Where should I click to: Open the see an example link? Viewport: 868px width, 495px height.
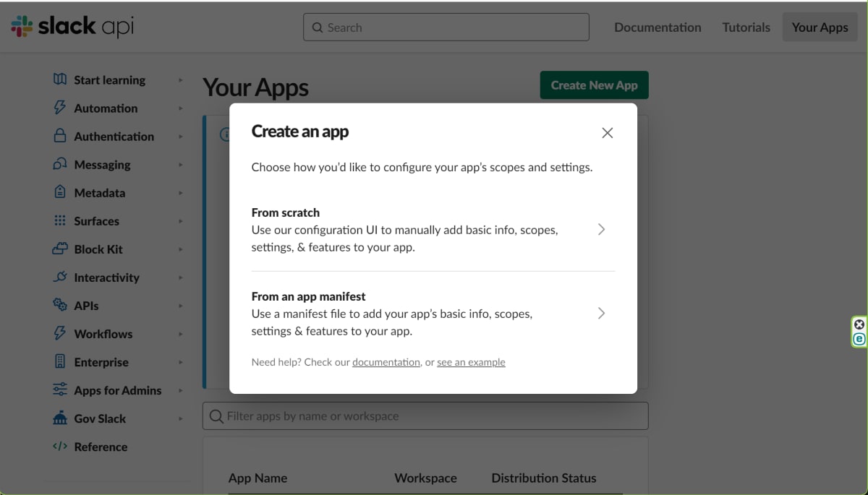click(471, 362)
